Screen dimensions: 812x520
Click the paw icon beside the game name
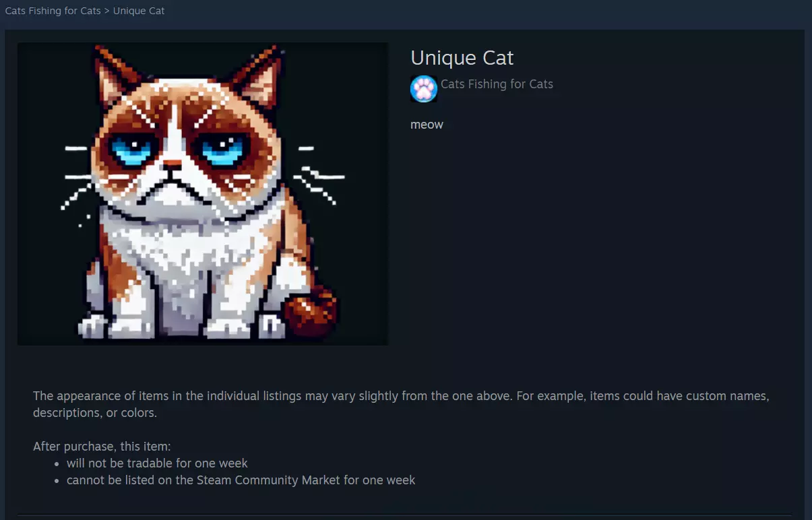click(x=424, y=89)
